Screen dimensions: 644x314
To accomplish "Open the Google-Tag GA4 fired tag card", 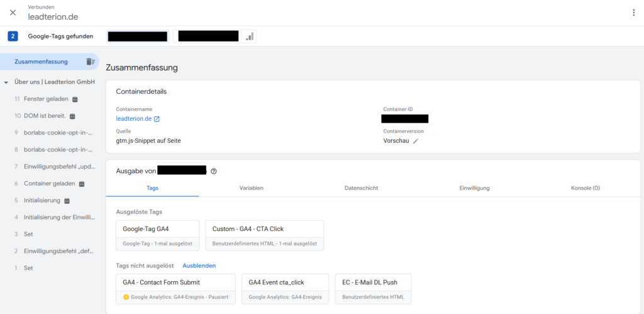I will coord(158,235).
